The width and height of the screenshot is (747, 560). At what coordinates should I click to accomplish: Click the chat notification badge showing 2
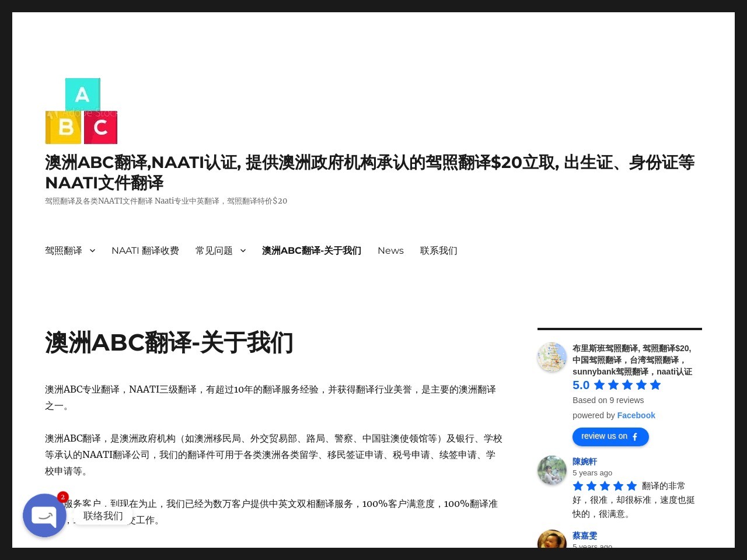click(x=62, y=497)
